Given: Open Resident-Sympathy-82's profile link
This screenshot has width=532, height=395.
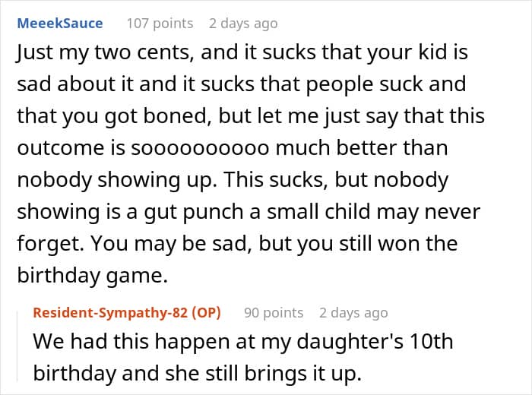Looking at the screenshot, I should pyautogui.click(x=110, y=313).
